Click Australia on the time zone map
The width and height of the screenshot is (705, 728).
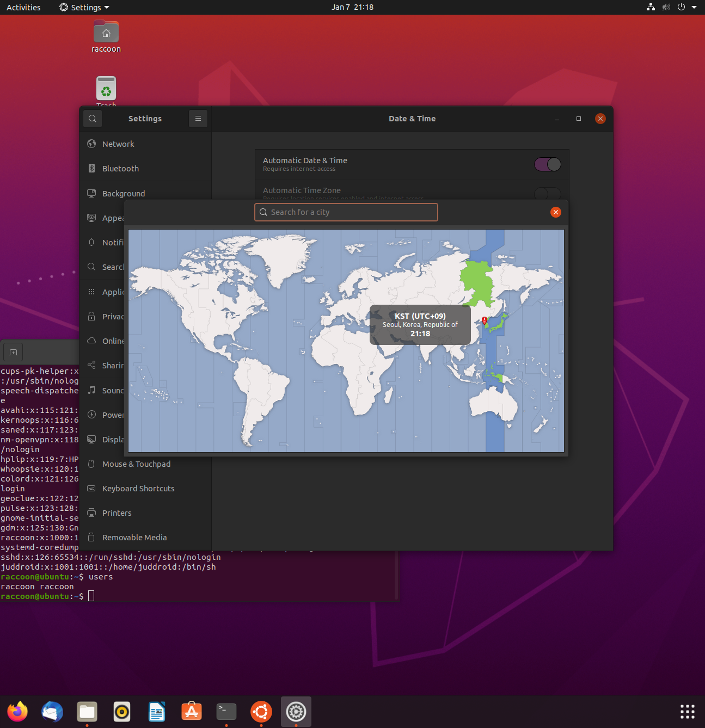[494, 404]
